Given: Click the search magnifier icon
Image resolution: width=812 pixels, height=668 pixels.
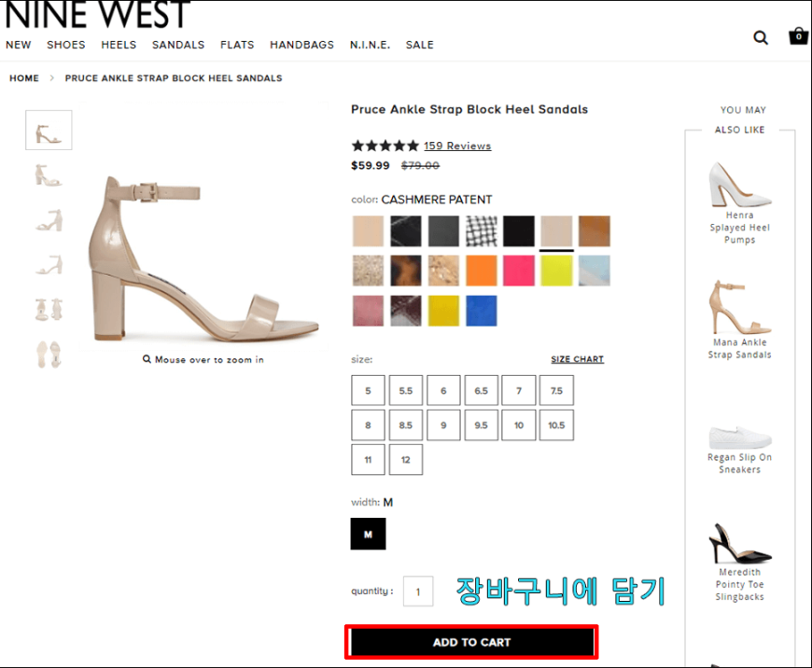Looking at the screenshot, I should click(761, 37).
